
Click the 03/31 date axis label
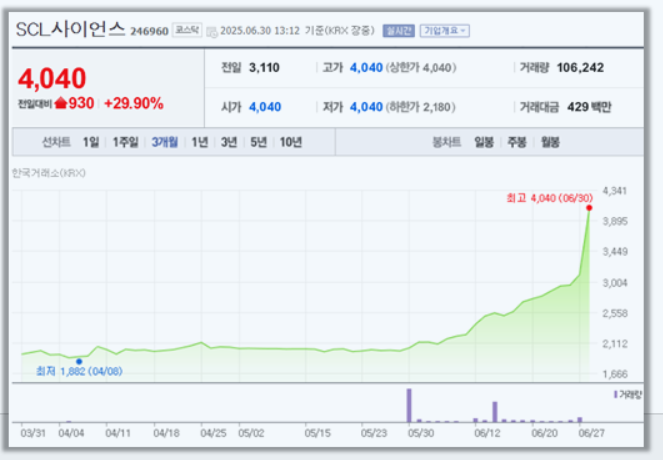coord(33,433)
